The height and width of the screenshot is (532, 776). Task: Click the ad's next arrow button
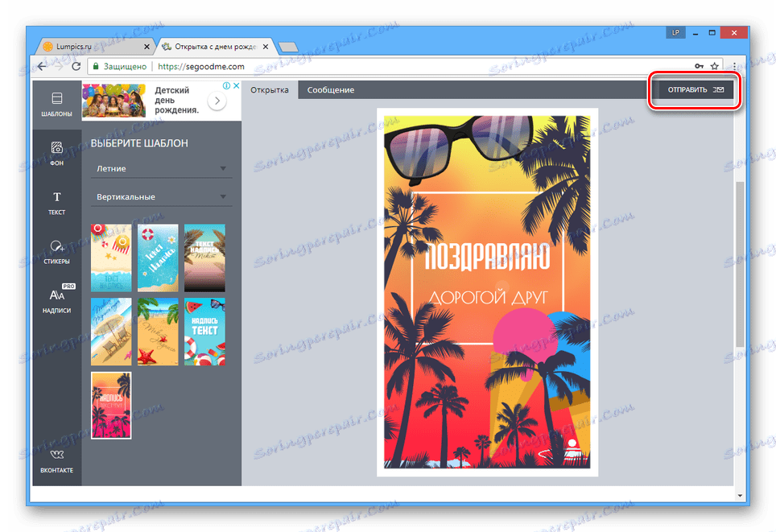point(217,101)
